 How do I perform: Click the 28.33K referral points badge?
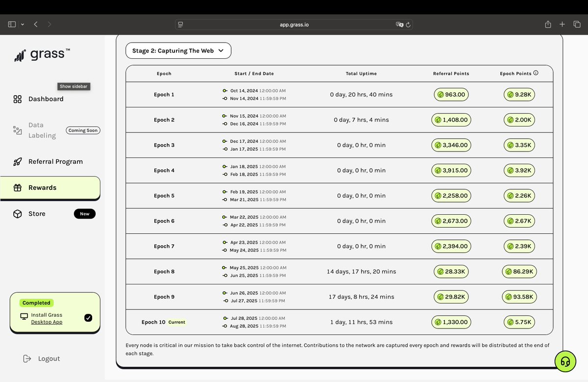(451, 272)
